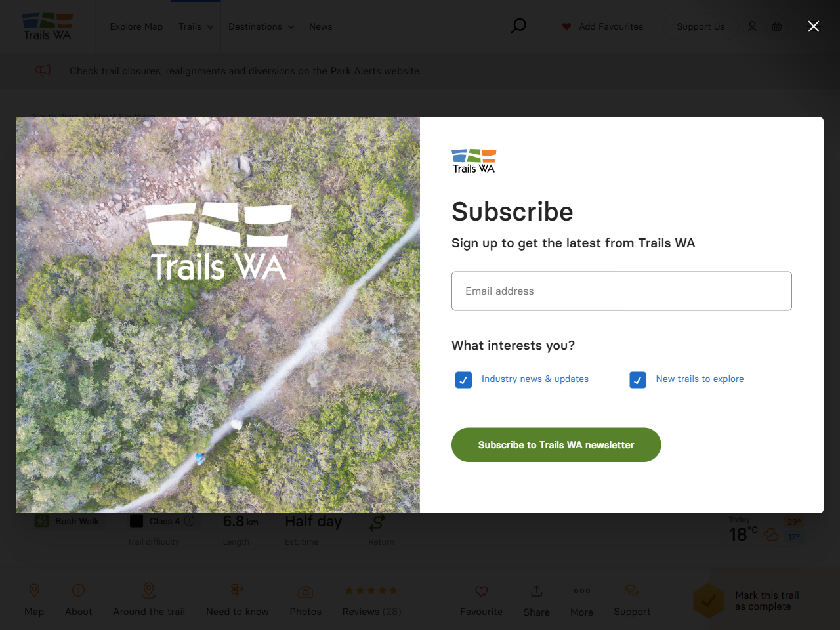Click the Favourite heart icon
Viewport: 840px width, 630px height.
[481, 591]
